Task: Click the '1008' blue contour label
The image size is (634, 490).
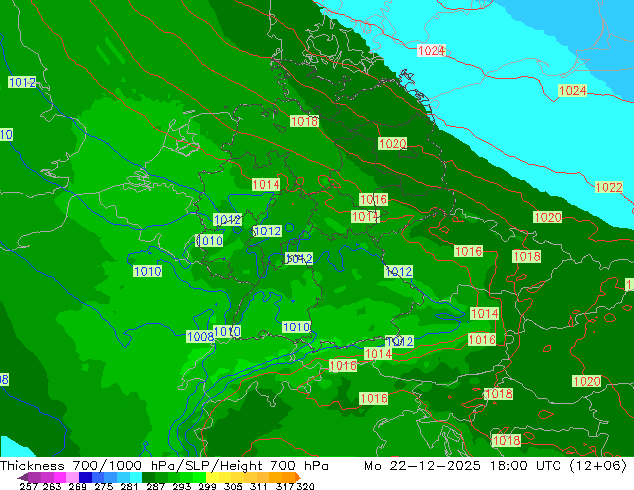Action: click(200, 336)
